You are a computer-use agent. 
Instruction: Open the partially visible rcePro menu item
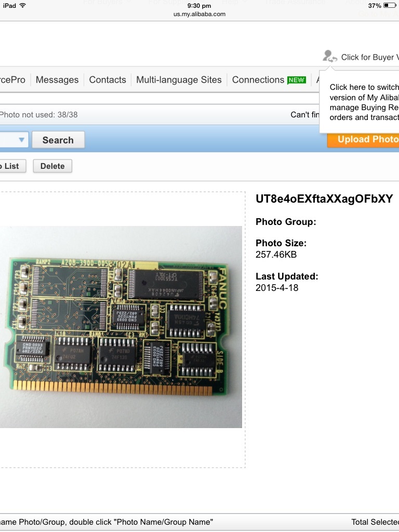click(x=12, y=79)
